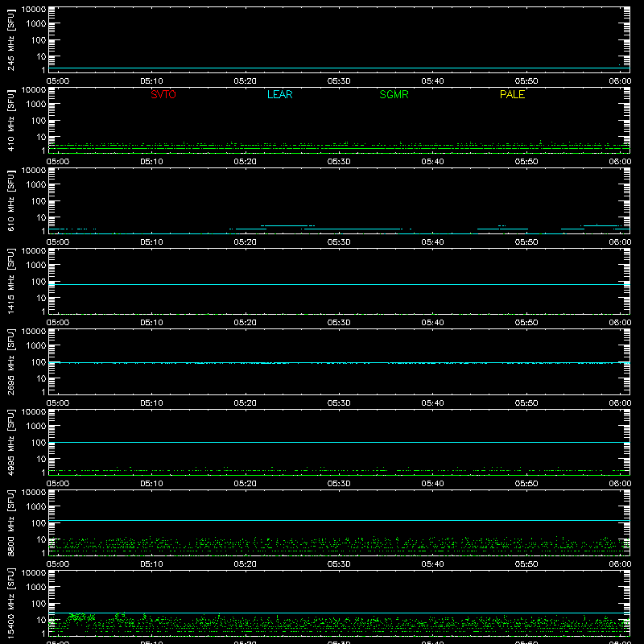Select the 4995 MHz [SFU] axis label
The image size is (644, 644).
pos(10,442)
